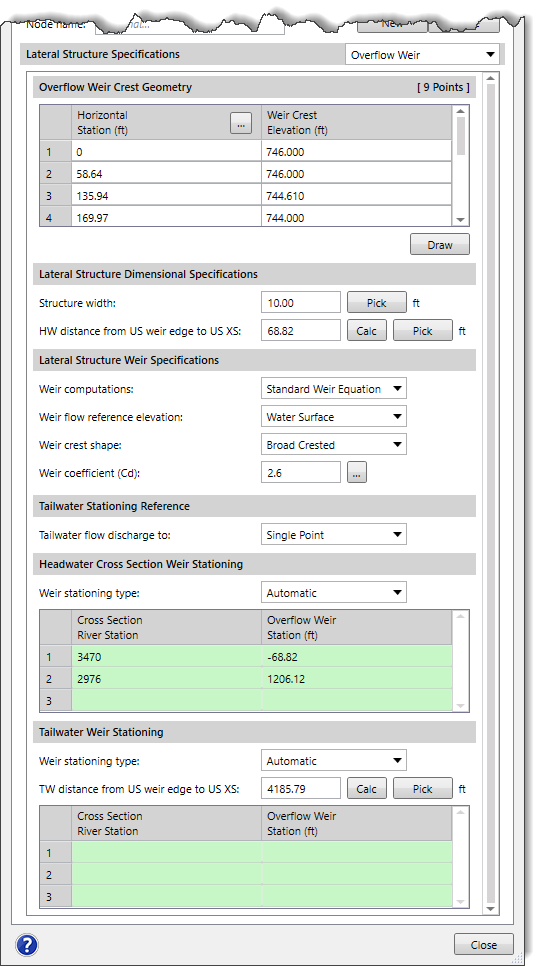Click Pick button for HW distance
Screen dimensions: 540x966
pos(423,331)
